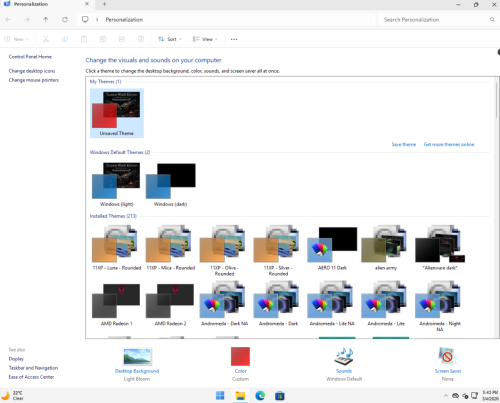Click the search magnifier icon
The image size is (500, 403).
[x=492, y=20]
